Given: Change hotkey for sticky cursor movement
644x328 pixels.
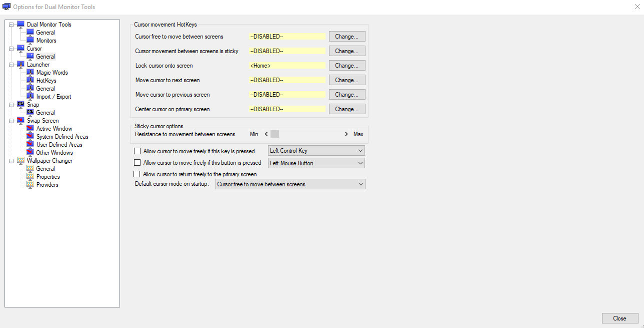Looking at the screenshot, I should (x=347, y=51).
